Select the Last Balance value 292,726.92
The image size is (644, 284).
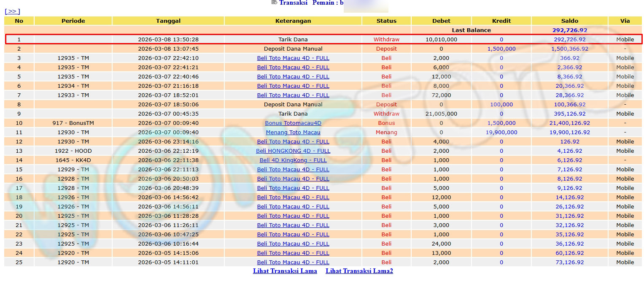(569, 30)
